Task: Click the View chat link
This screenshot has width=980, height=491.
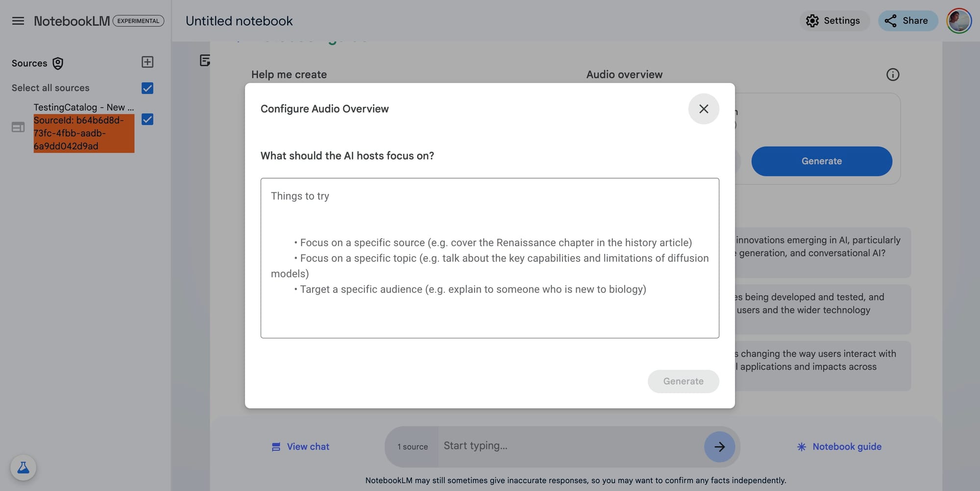Action: [x=300, y=446]
